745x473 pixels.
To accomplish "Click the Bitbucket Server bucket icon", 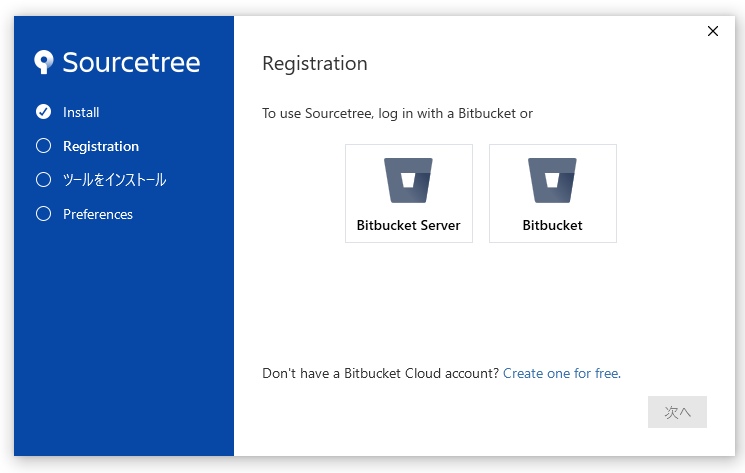I will [x=408, y=181].
